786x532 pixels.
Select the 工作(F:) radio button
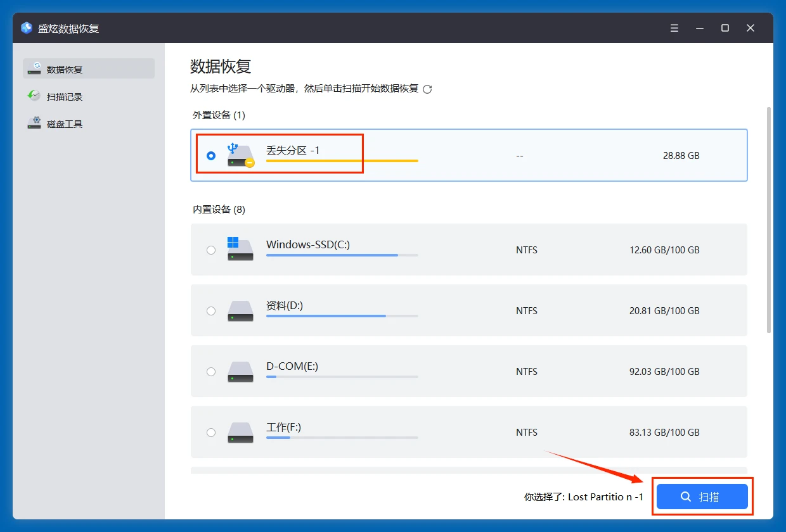coord(211,432)
